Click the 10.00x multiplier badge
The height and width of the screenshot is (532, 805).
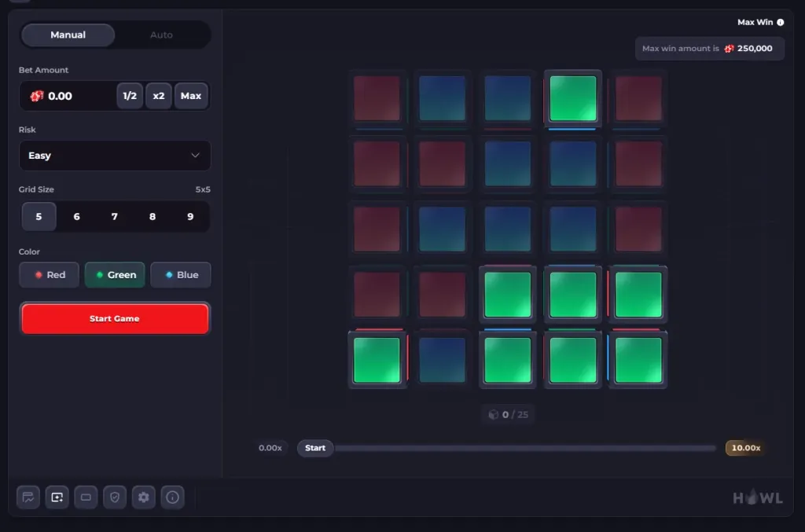746,448
